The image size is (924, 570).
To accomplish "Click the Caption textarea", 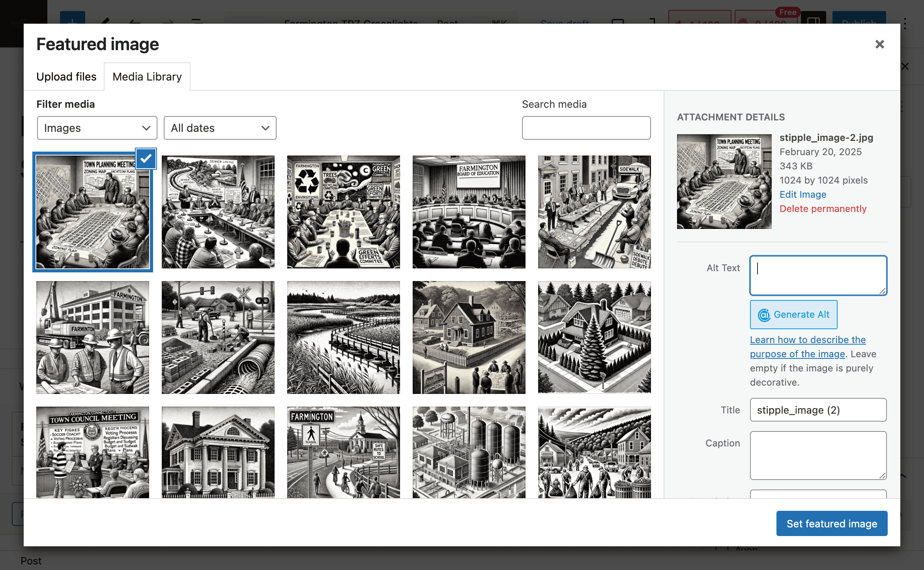I will [x=818, y=456].
